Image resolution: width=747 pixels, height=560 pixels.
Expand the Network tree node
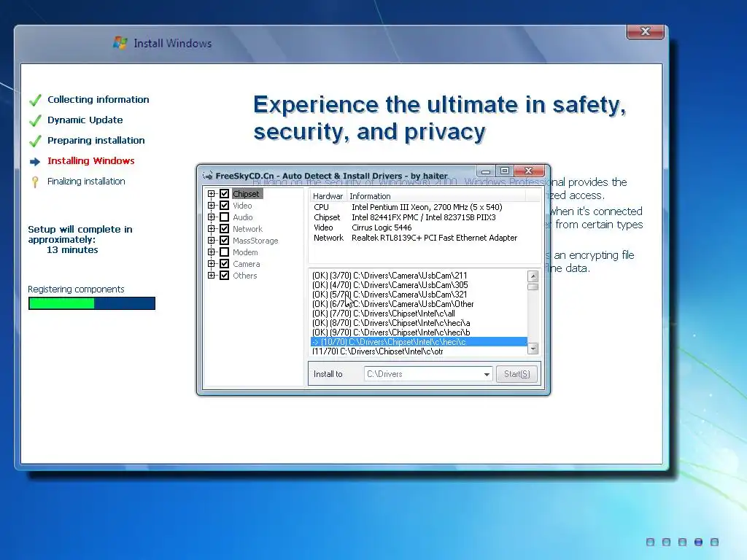[211, 229]
